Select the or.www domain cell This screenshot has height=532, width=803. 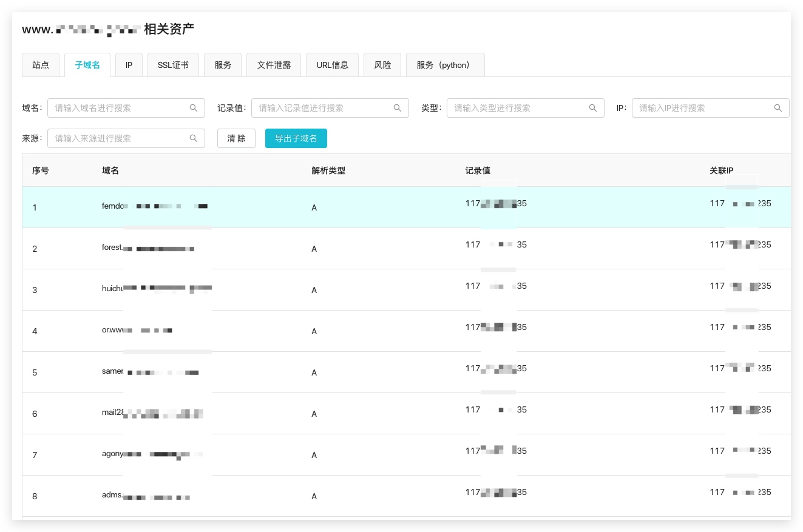tap(137, 330)
